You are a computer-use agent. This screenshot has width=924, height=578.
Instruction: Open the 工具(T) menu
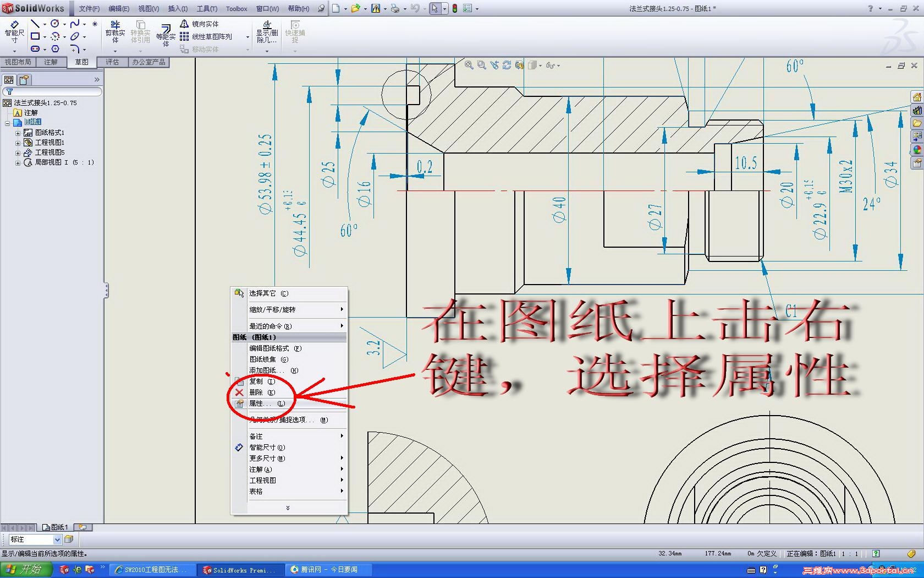click(x=207, y=9)
